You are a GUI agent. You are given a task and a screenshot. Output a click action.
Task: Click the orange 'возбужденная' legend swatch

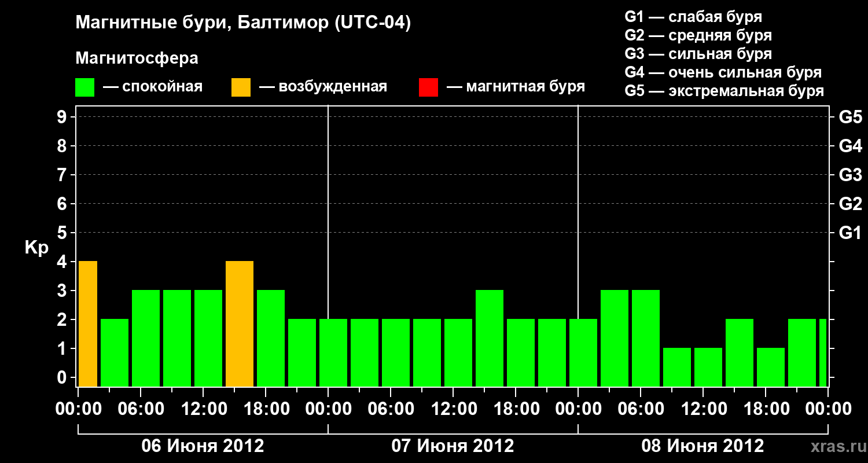(x=241, y=87)
